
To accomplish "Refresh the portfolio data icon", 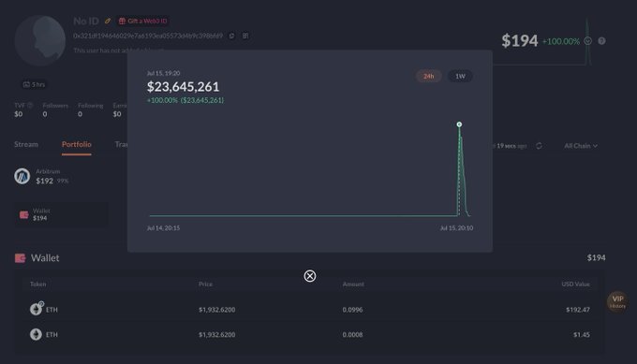I will [539, 146].
